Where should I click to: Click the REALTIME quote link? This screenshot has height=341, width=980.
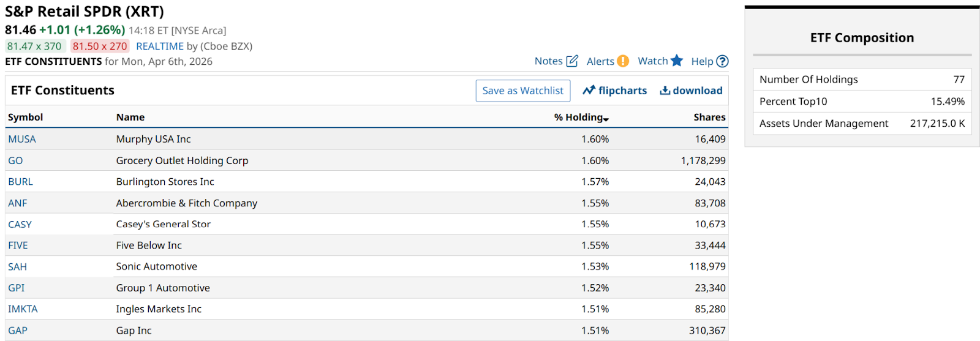pos(159,46)
